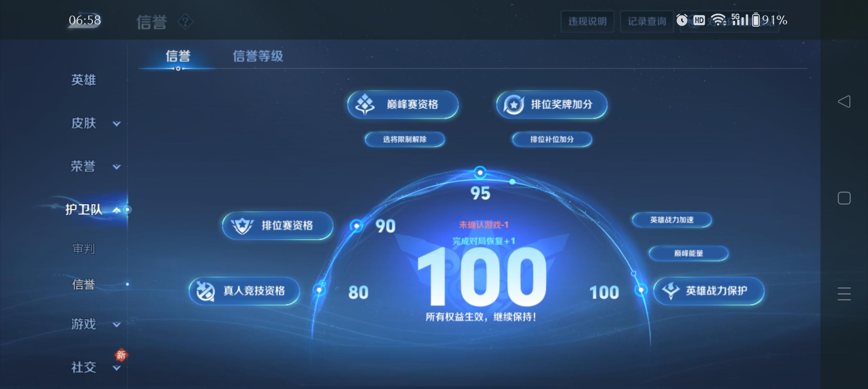Expand the 社交 sidebar chevron
Image resolution: width=868 pixels, height=389 pixels.
click(x=117, y=368)
